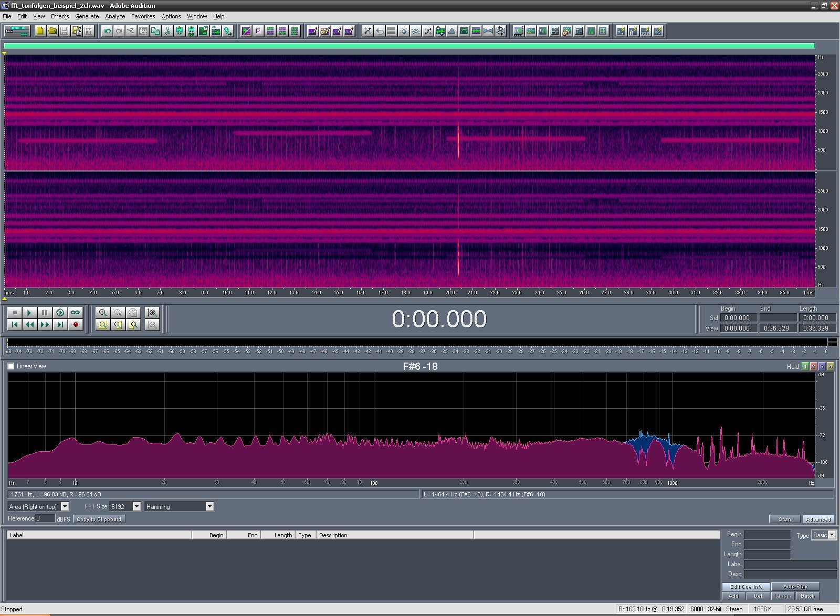Click the Undo arrow in toolbar
Image resolution: width=840 pixels, height=616 pixels.
[x=107, y=31]
